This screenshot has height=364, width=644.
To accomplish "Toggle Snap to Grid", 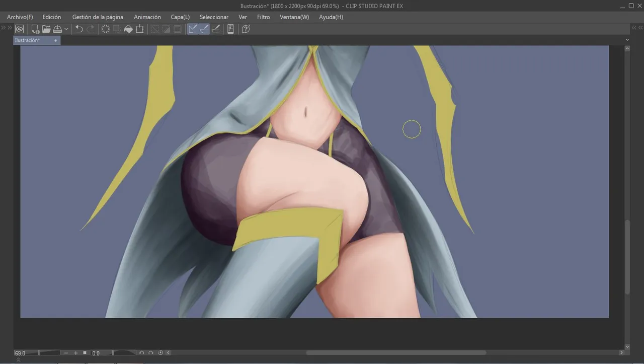I will tap(216, 29).
